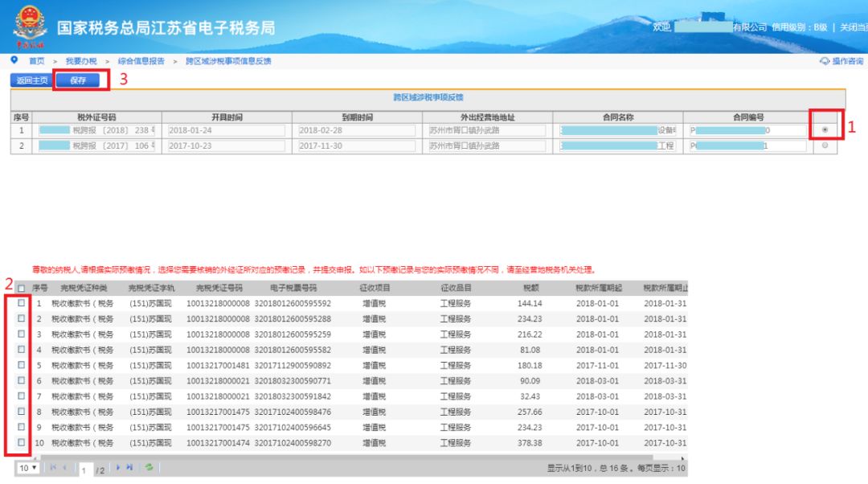Jump to last page of records
The image size is (868, 484).
click(129, 467)
